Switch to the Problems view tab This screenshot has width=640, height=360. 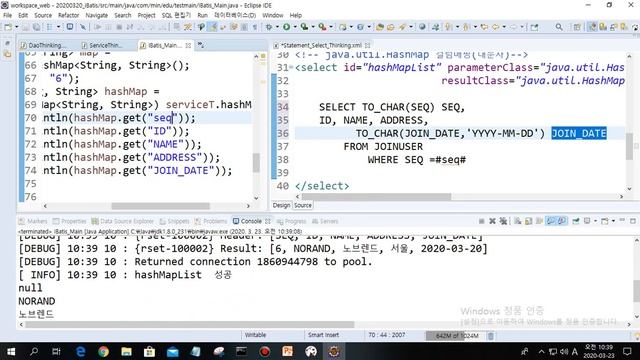pyautogui.click(x=211, y=221)
